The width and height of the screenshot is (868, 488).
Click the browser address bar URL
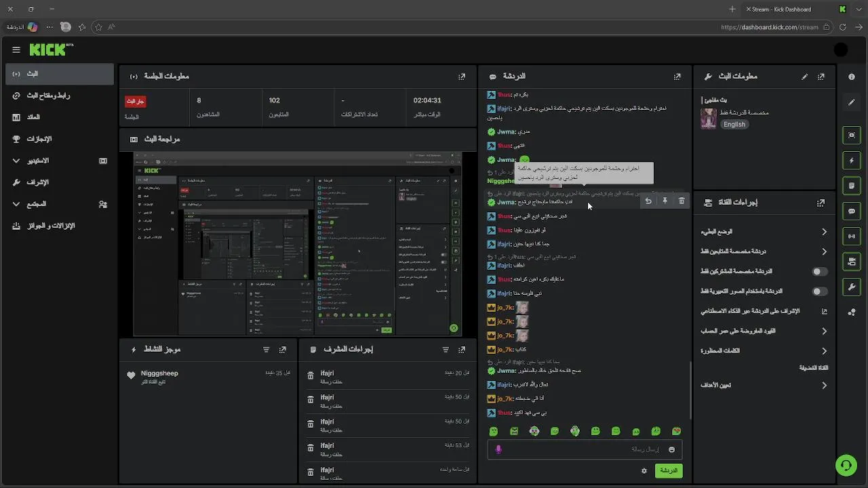tap(770, 27)
